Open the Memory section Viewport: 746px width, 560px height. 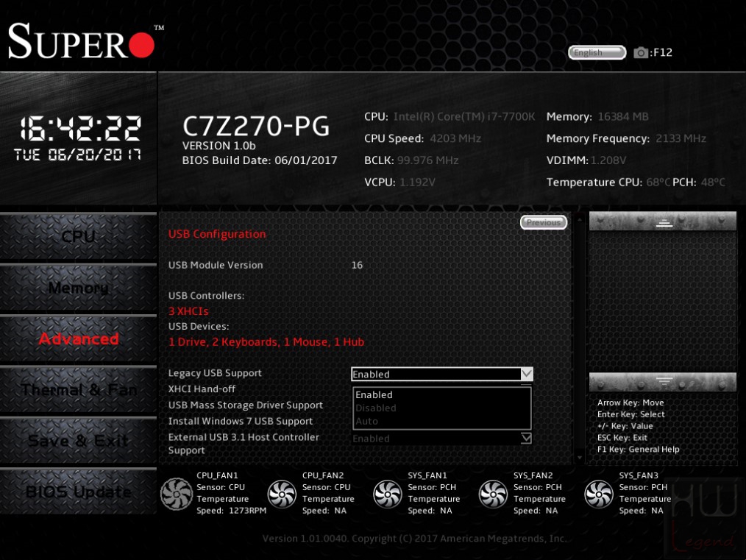tap(79, 288)
